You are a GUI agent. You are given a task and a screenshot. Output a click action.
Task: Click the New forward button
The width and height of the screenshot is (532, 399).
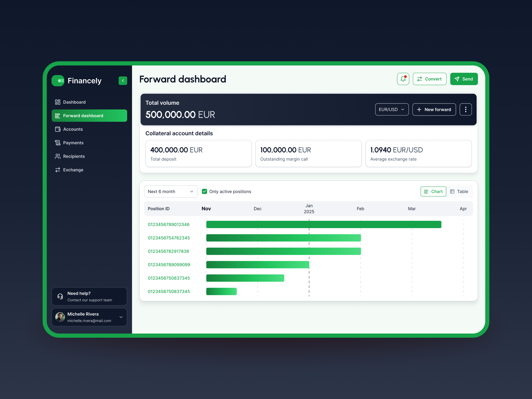click(x=434, y=109)
